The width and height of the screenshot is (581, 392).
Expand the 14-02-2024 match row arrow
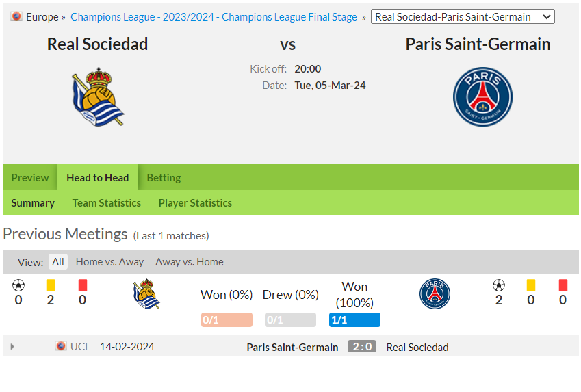click(x=12, y=346)
